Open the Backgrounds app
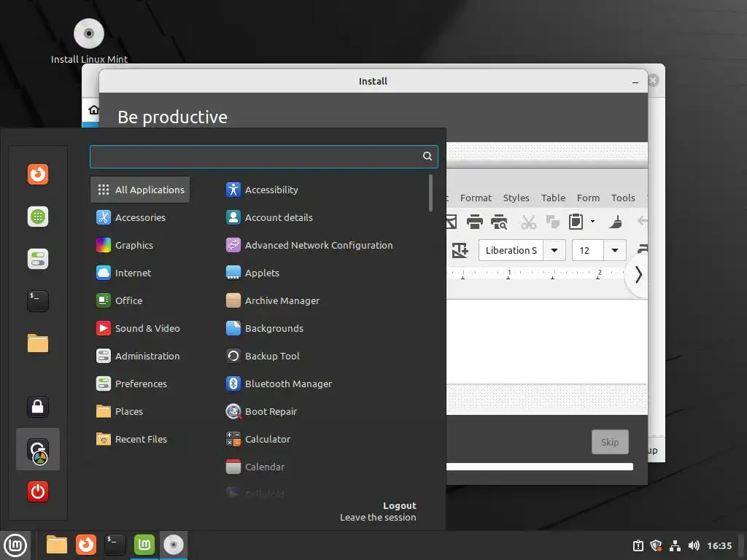 click(x=264, y=328)
